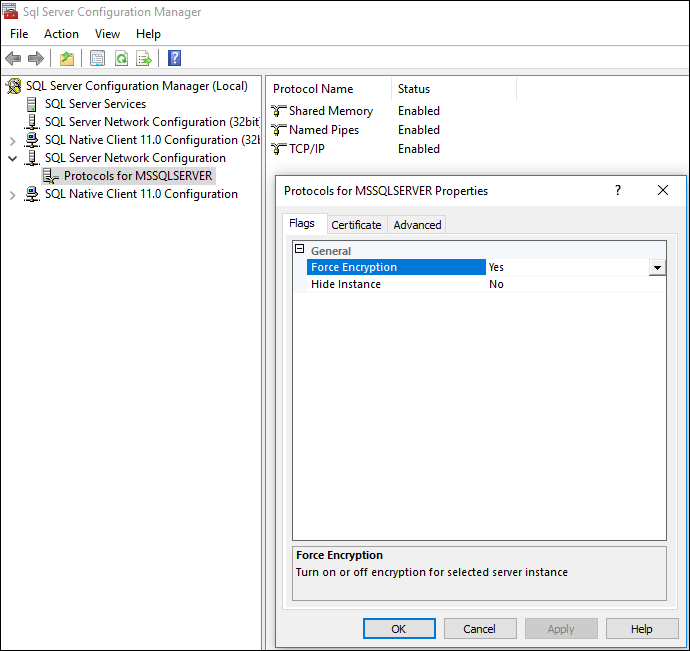
Task: Select SQL Server Services in the tree
Action: tap(95, 104)
